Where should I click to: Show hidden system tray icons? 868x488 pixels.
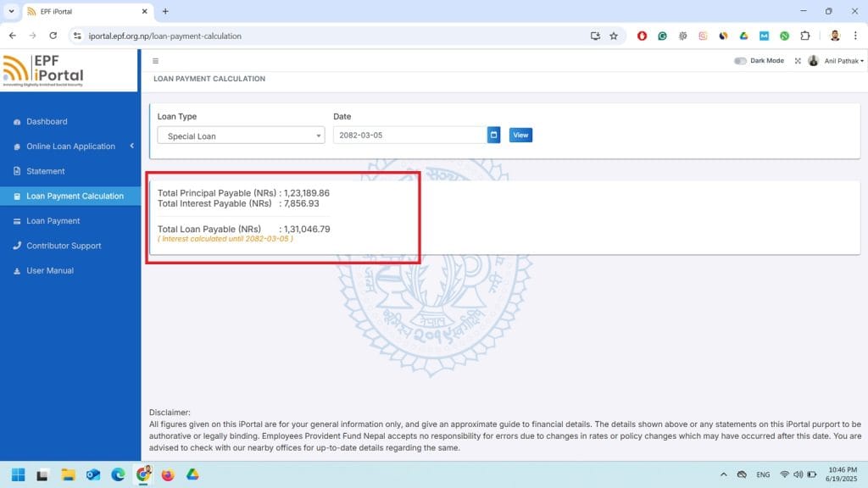[724, 474]
